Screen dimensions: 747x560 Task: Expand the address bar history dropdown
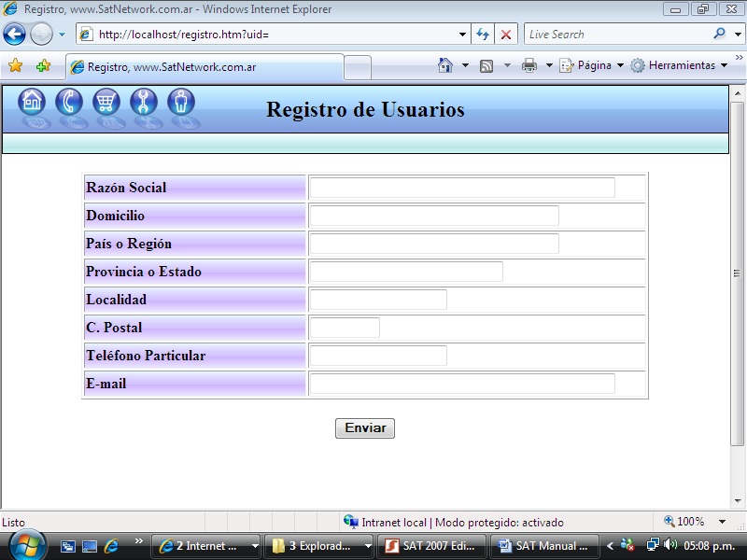[463, 35]
